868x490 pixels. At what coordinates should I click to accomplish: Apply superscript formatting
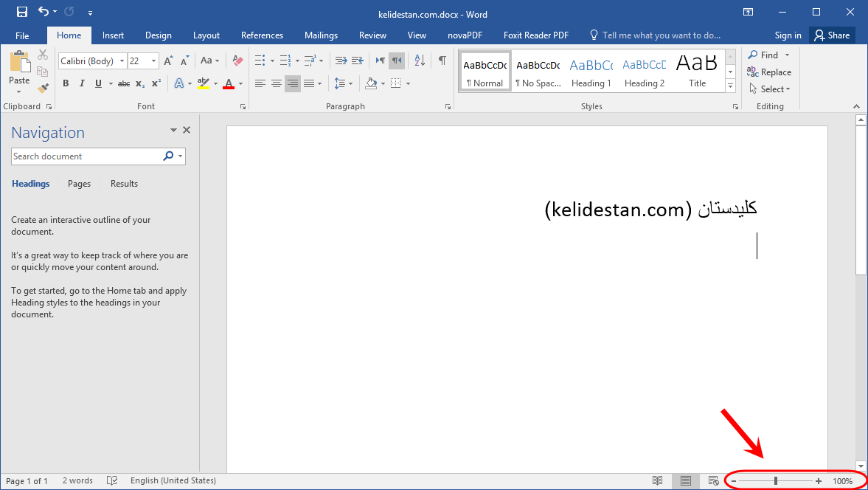pos(156,83)
